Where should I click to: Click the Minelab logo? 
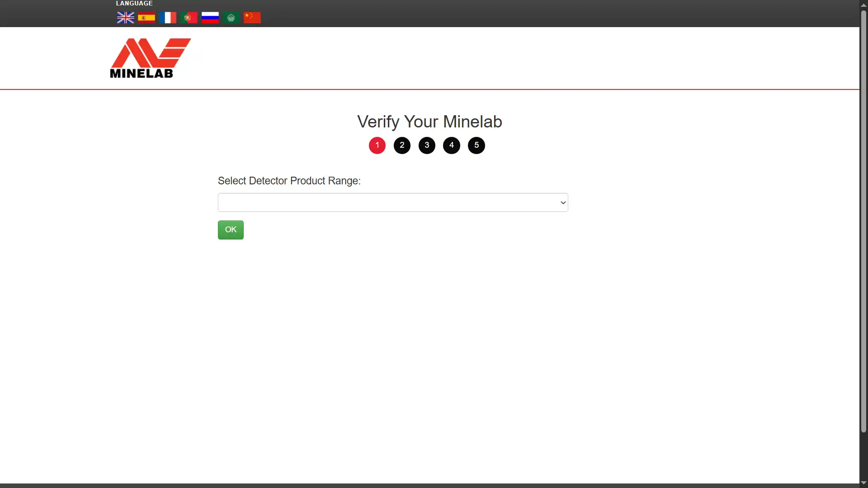pos(151,58)
